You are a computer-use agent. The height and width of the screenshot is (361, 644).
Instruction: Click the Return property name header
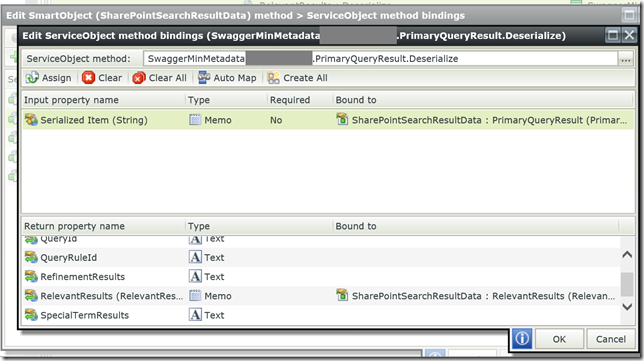click(74, 226)
